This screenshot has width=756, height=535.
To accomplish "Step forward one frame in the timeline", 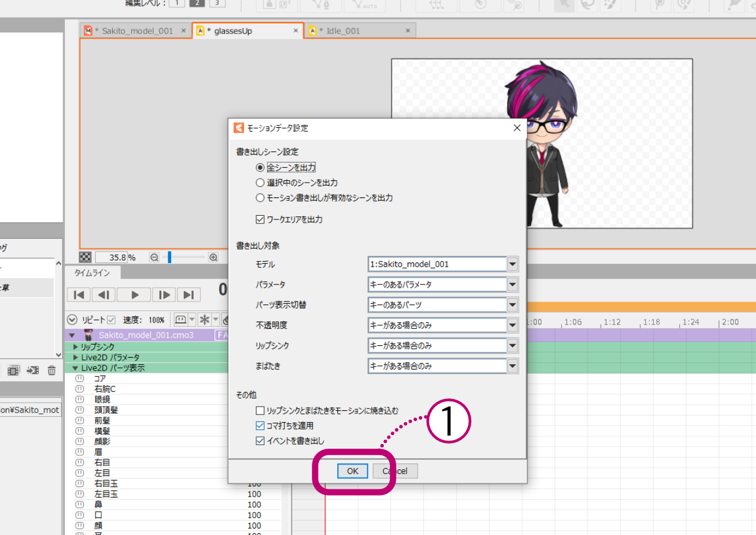I will coord(164,294).
